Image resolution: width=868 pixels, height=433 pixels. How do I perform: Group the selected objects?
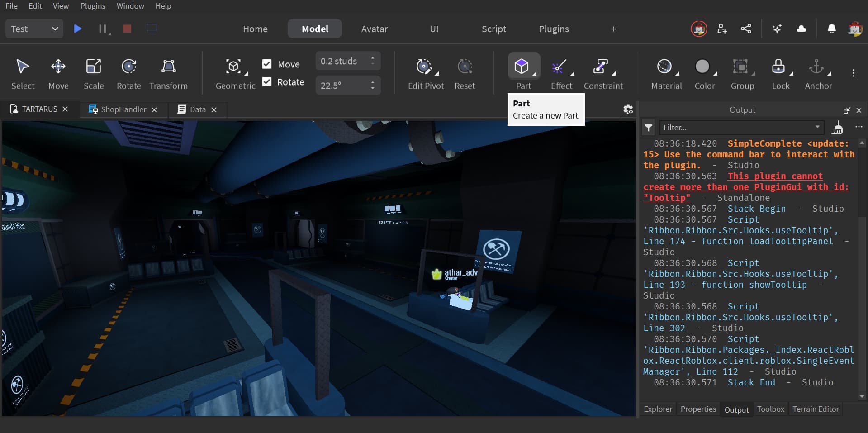point(742,73)
